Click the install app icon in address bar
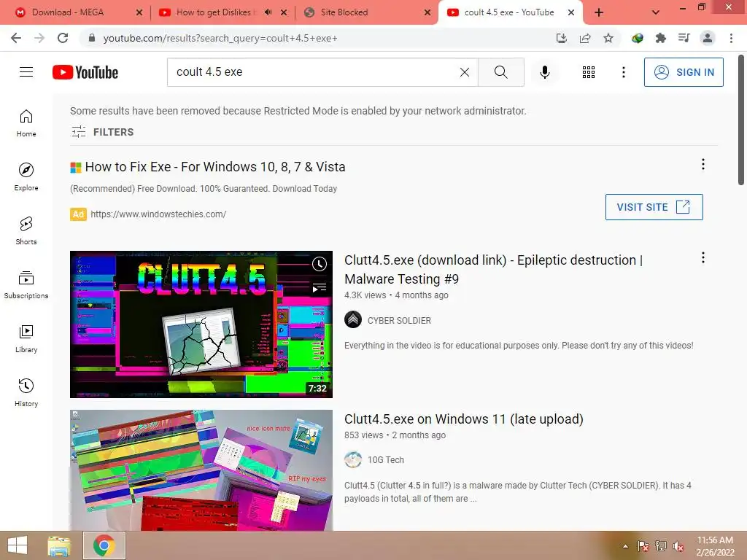 click(562, 38)
